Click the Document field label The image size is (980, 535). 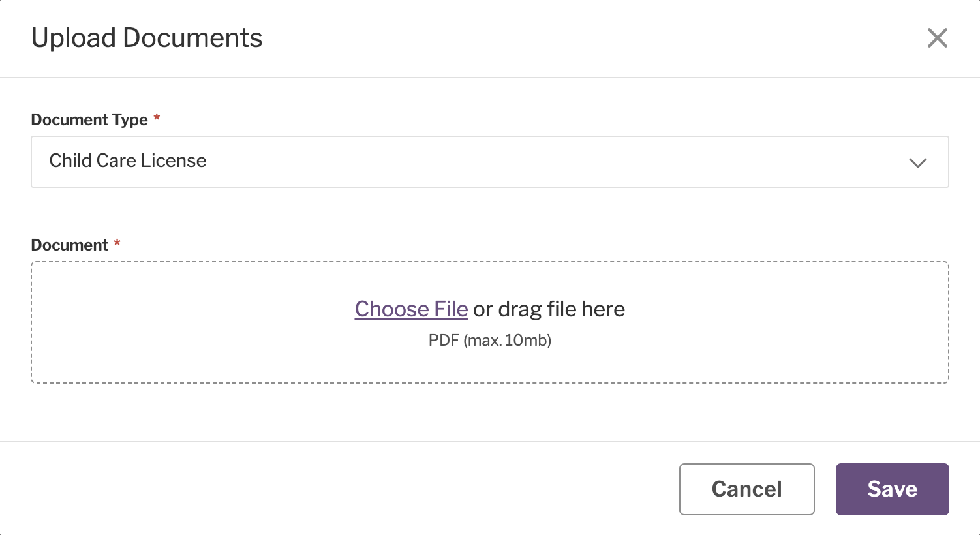69,245
